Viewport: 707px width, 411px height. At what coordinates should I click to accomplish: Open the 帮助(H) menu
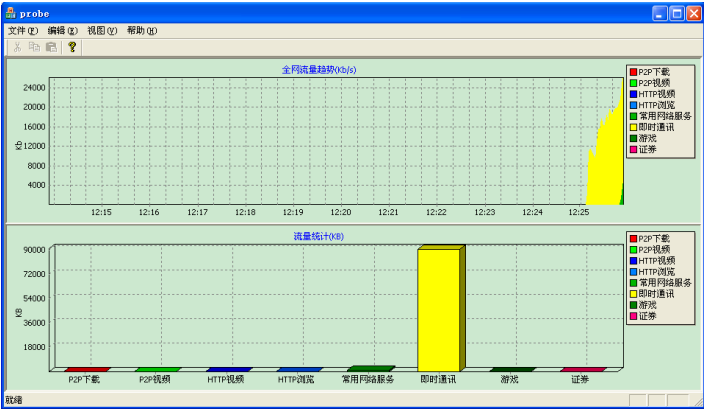coord(142,31)
